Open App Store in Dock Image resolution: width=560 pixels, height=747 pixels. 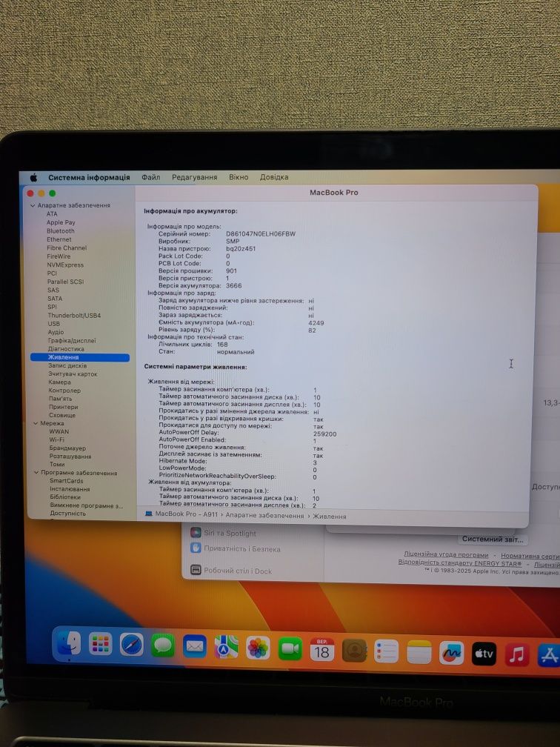click(549, 656)
